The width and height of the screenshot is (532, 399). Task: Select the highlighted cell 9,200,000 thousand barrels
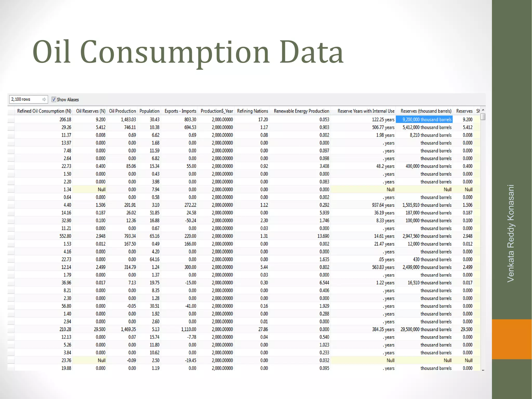tap(424, 120)
